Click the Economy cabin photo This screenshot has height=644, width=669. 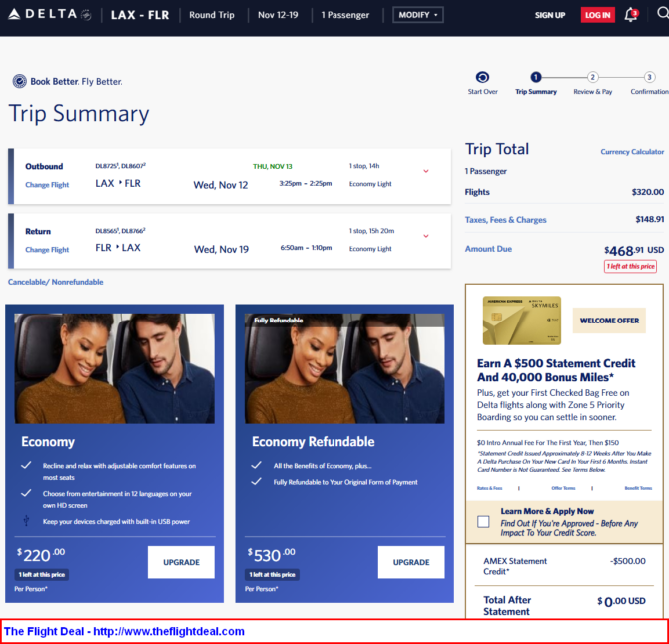pyautogui.click(x=115, y=368)
